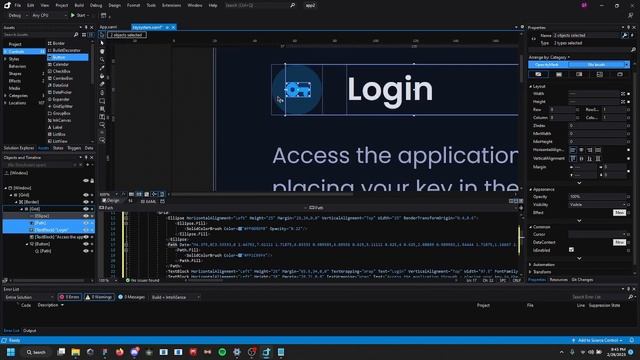The height and width of the screenshot is (360, 640).
Task: Switch to the Solution Explorer tab
Action: [x=19, y=148]
